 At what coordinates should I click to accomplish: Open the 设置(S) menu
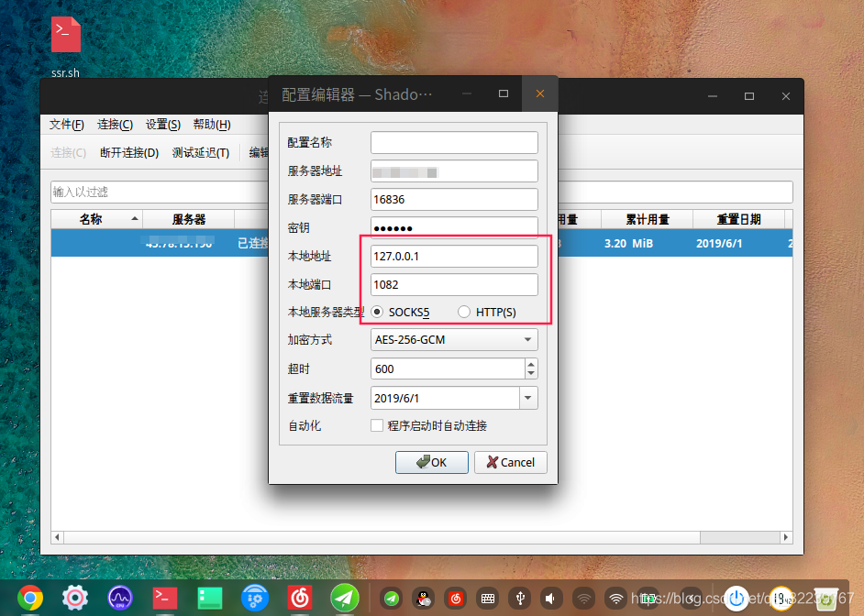(161, 124)
